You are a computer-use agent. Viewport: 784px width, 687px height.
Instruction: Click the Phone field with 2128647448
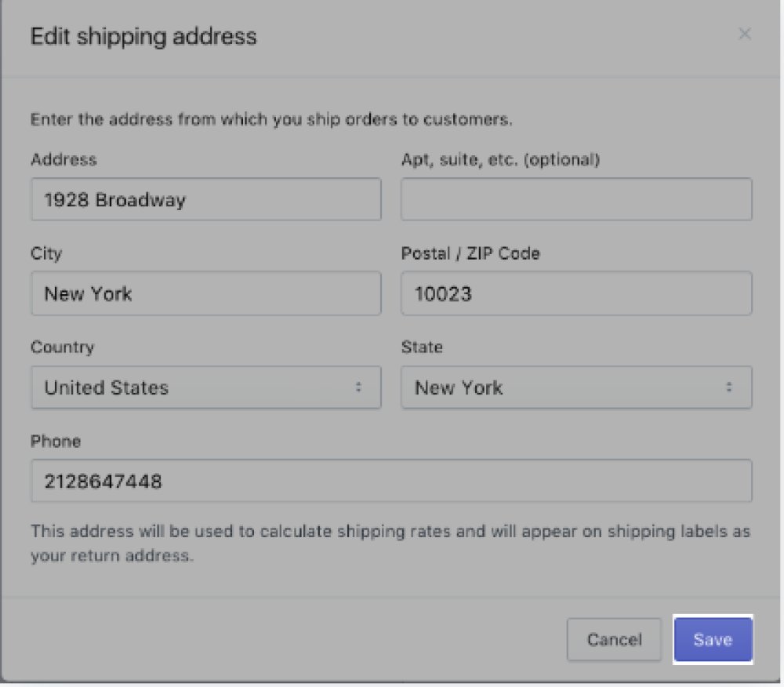point(391,481)
